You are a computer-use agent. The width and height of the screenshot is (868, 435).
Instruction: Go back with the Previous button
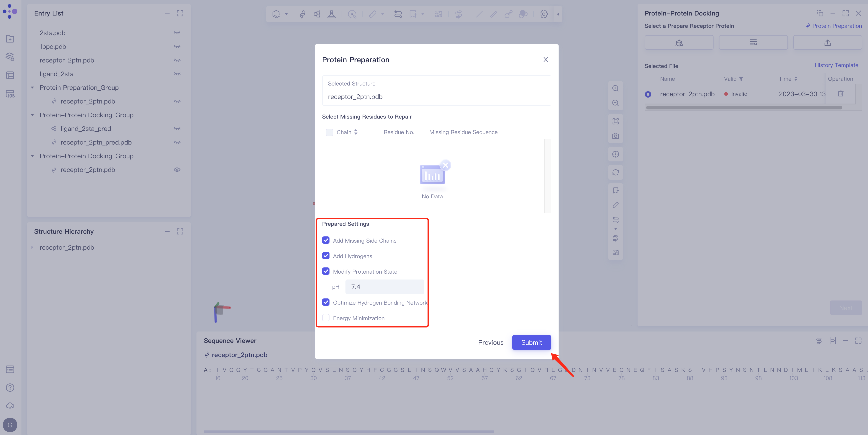491,342
